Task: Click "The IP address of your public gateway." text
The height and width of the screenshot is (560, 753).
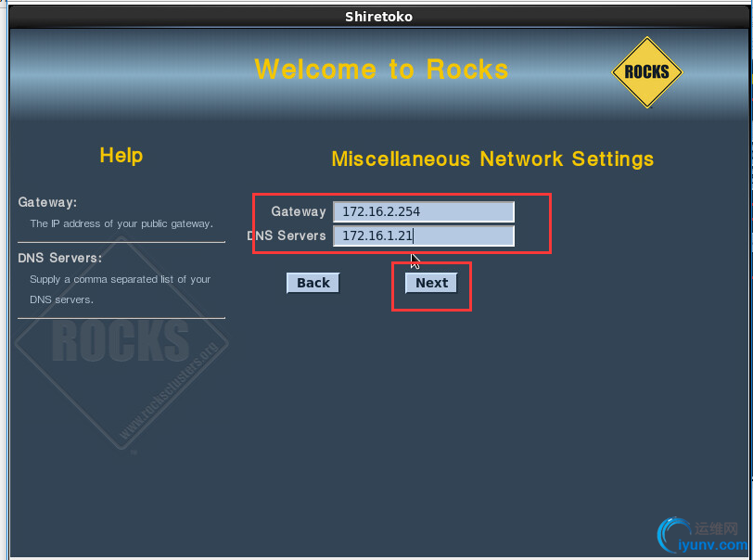Action: click(x=121, y=223)
